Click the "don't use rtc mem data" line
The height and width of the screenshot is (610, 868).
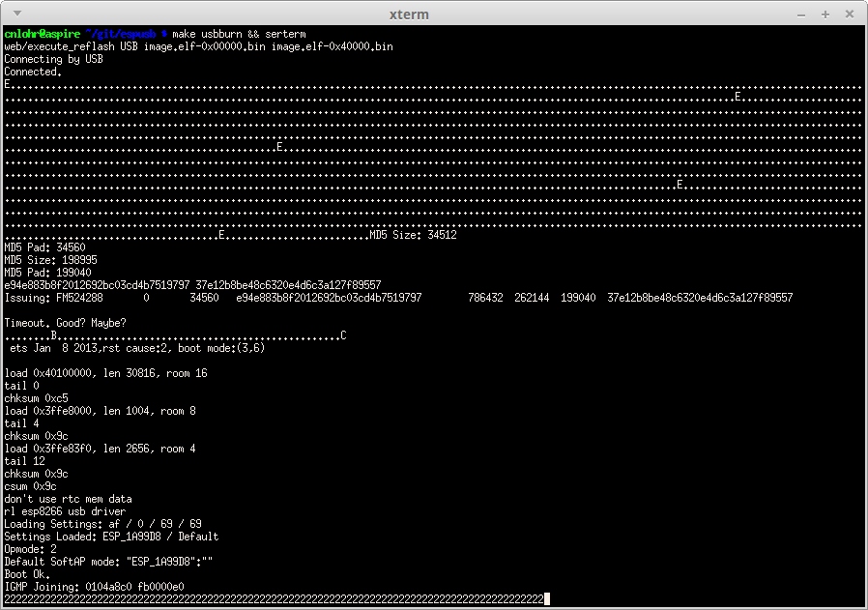(x=68, y=499)
